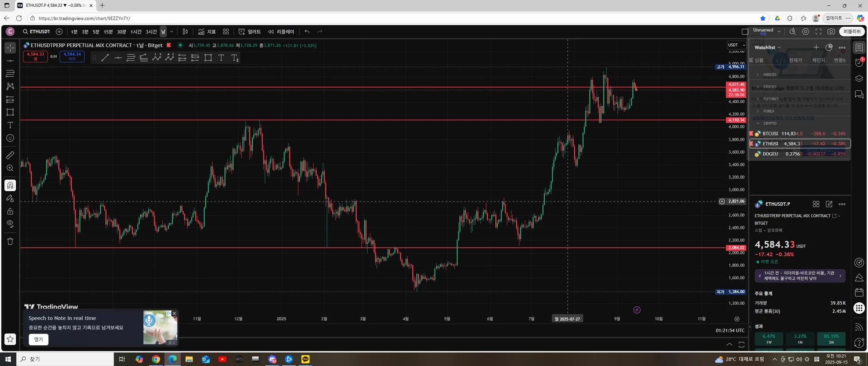The width and height of the screenshot is (868, 366).
Task: Open the alerts clock icon in sidebar
Action: [859, 63]
